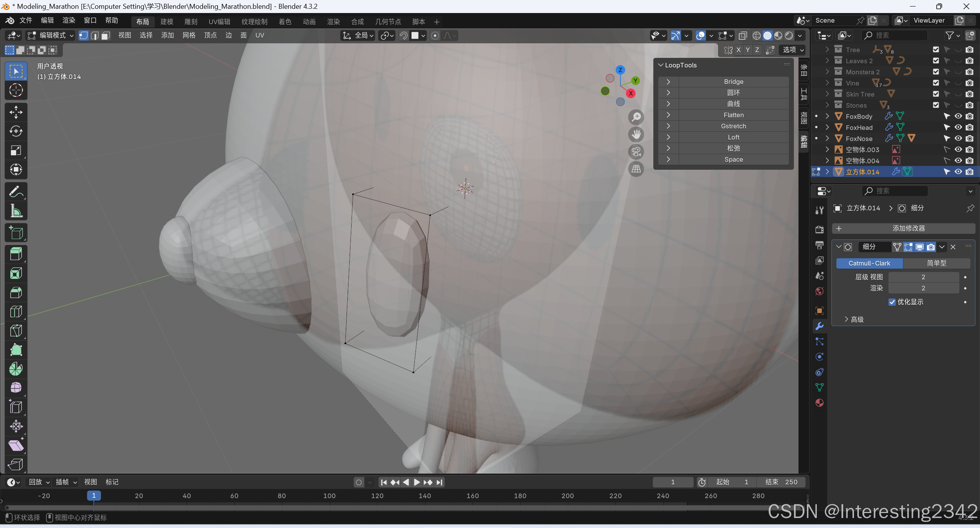
Task: Select the Move tool in toolbar
Action: tap(16, 112)
